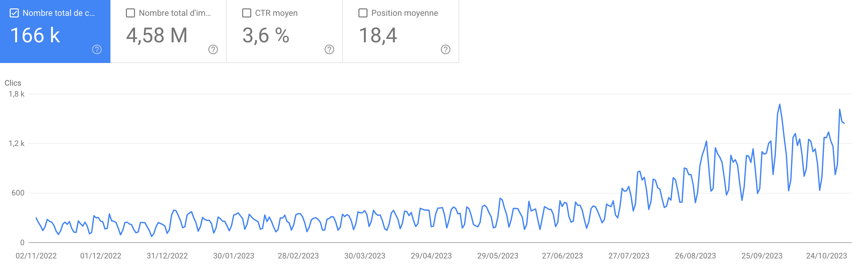Click the Clics axis title
868x272 pixels.
13,83
